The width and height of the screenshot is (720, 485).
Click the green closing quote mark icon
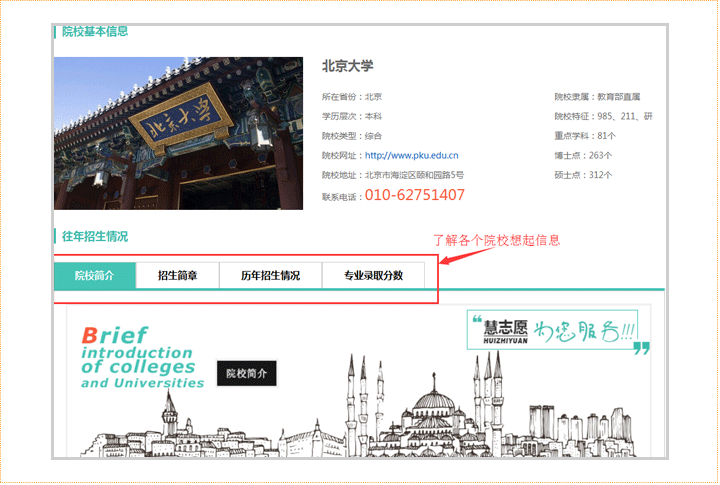click(x=641, y=348)
